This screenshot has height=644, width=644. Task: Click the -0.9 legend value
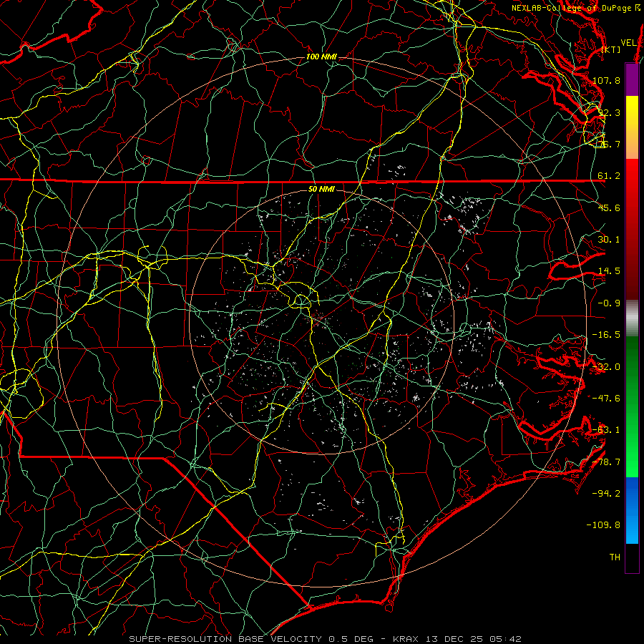(x=609, y=303)
